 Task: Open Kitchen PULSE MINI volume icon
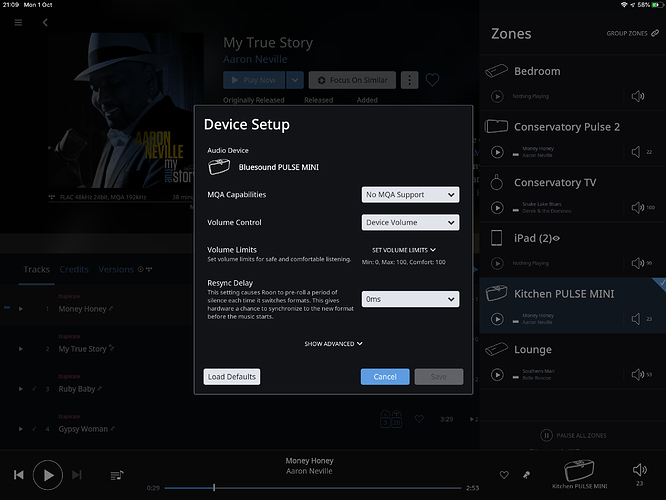(636, 319)
